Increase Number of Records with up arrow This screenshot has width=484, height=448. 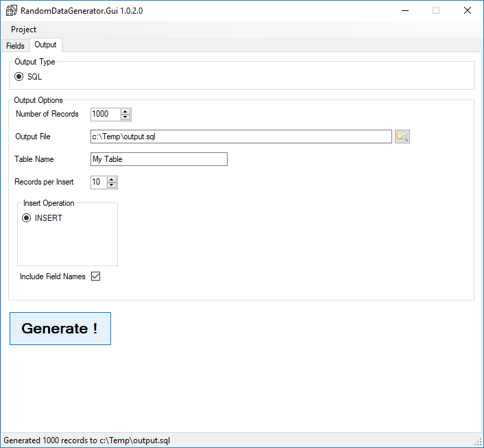[x=125, y=112]
